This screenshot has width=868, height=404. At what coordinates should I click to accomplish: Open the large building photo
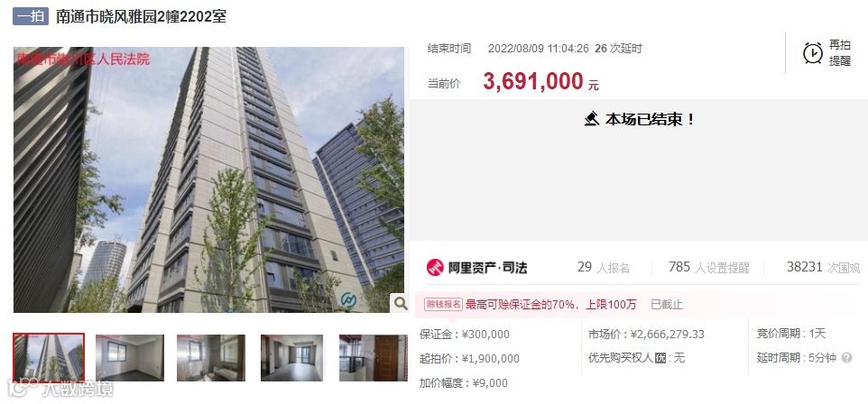point(208,179)
